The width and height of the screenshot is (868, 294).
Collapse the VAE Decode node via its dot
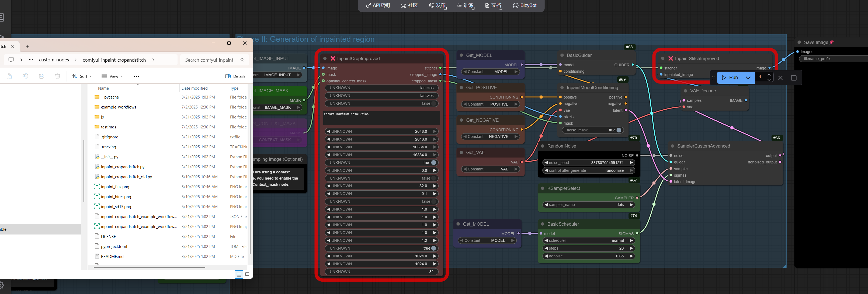(x=685, y=91)
